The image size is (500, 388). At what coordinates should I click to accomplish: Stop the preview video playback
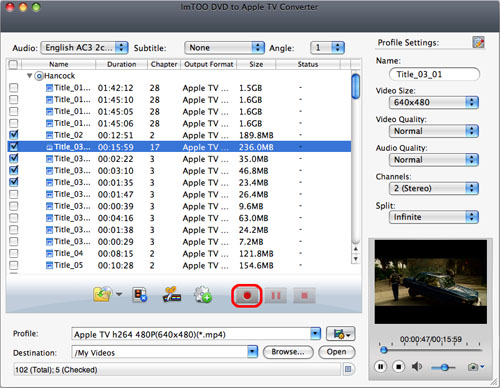tap(398, 367)
